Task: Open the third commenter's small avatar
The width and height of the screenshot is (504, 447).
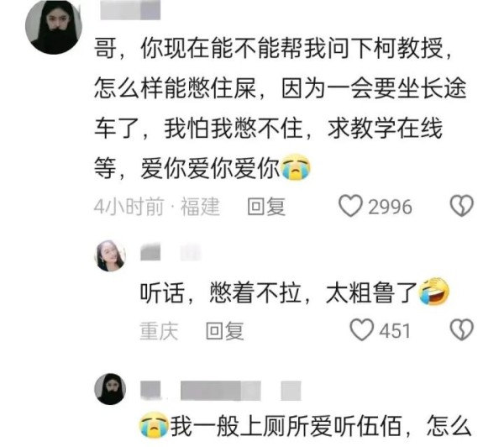Action: coord(110,389)
